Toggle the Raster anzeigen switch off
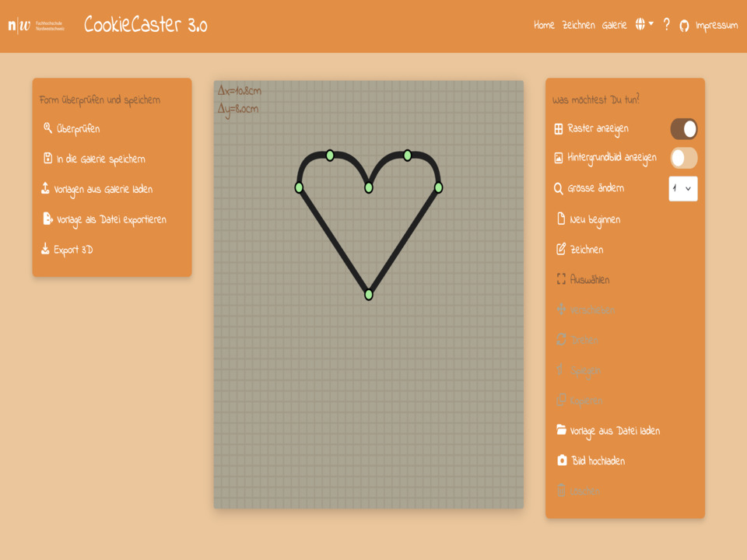Screen dimensions: 747x560 coord(684,129)
